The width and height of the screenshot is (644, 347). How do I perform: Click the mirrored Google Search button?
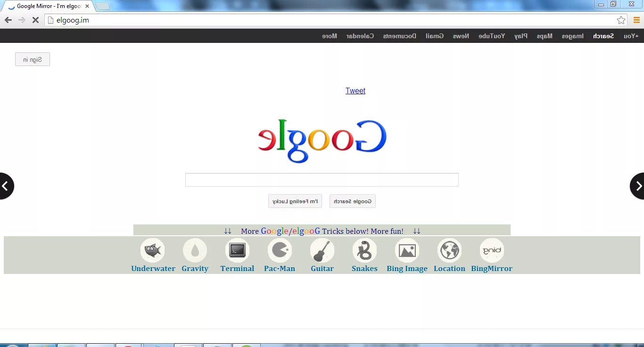tap(353, 201)
